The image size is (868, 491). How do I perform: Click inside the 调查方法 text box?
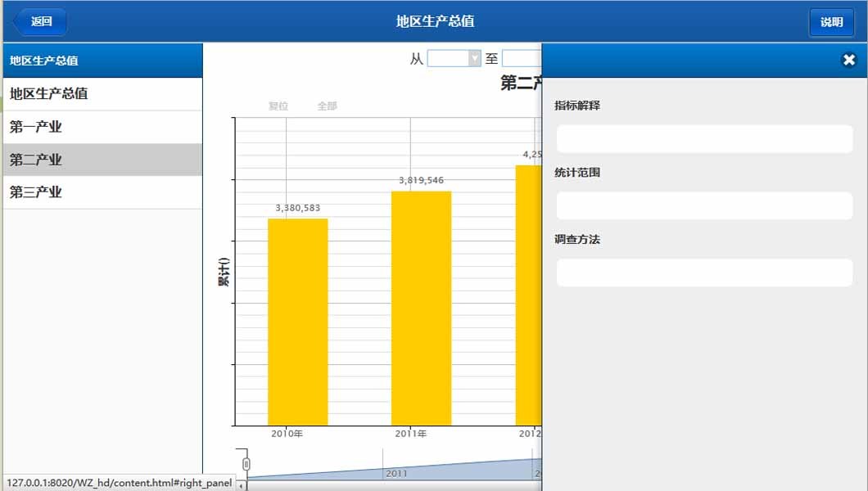(704, 273)
